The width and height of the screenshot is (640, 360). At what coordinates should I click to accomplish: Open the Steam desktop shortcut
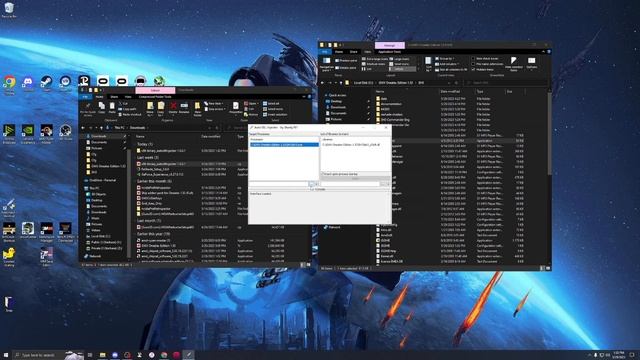(47, 83)
